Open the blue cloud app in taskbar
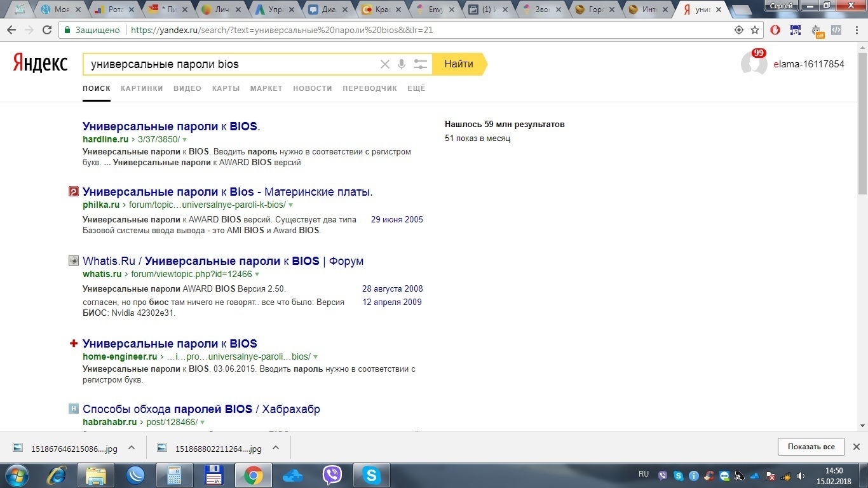This screenshot has width=868, height=488. (x=292, y=475)
